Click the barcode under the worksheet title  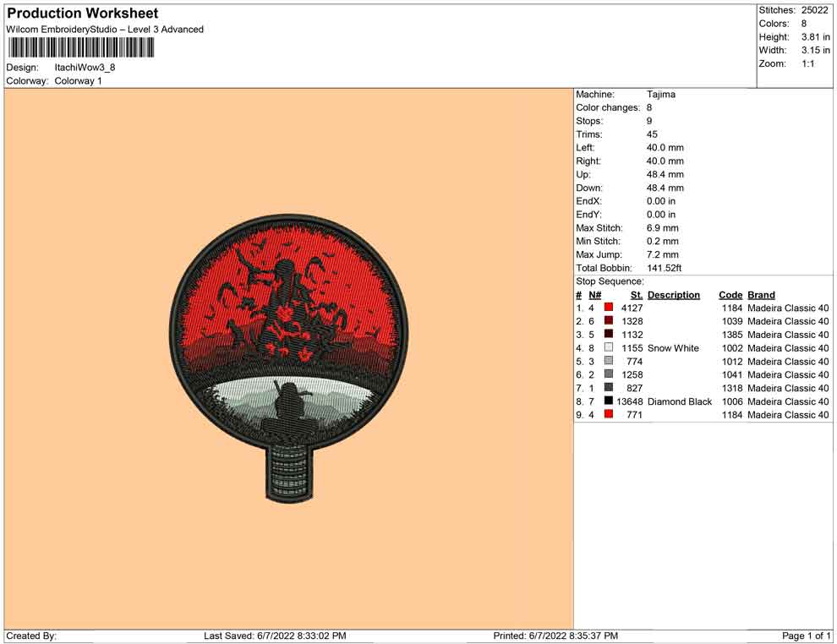(80, 48)
